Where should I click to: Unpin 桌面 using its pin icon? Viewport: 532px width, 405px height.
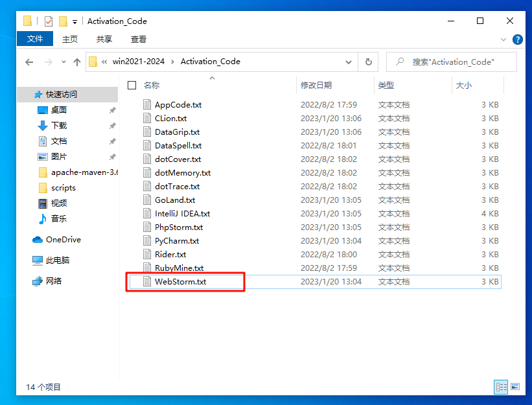(x=112, y=110)
